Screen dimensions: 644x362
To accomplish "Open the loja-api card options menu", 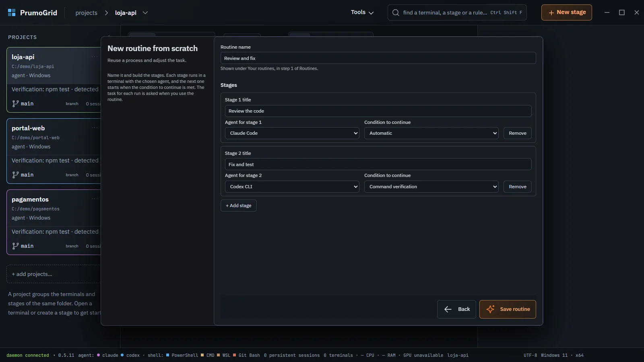I will point(95,57).
